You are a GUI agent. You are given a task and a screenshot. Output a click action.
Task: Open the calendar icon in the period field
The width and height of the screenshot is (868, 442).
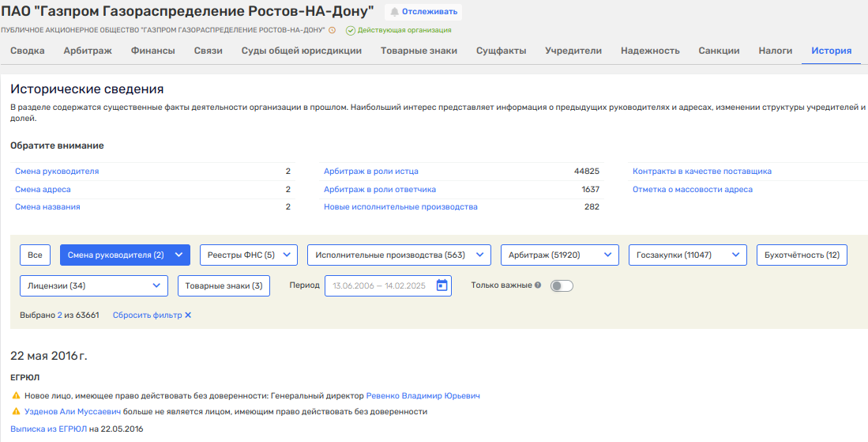442,285
